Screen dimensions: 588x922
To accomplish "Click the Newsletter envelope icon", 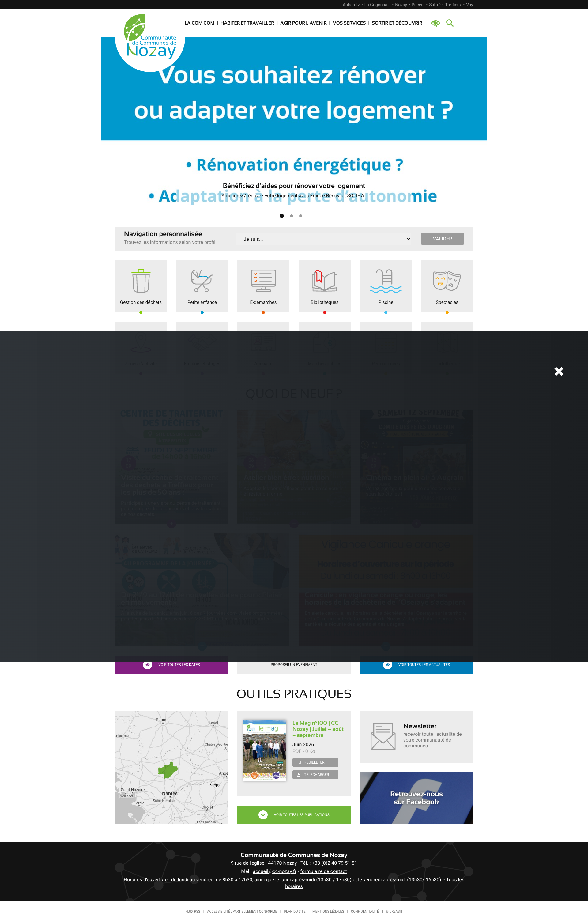I will pyautogui.click(x=383, y=736).
